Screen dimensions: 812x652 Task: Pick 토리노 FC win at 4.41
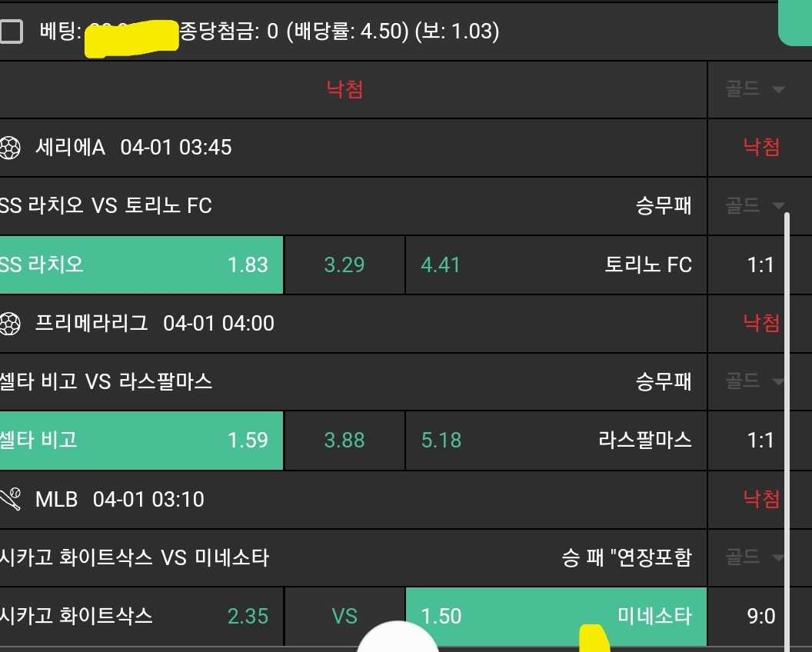(555, 265)
